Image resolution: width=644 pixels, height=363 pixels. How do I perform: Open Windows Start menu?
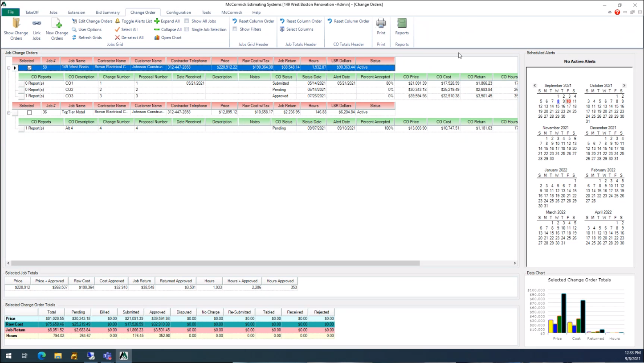point(8,356)
